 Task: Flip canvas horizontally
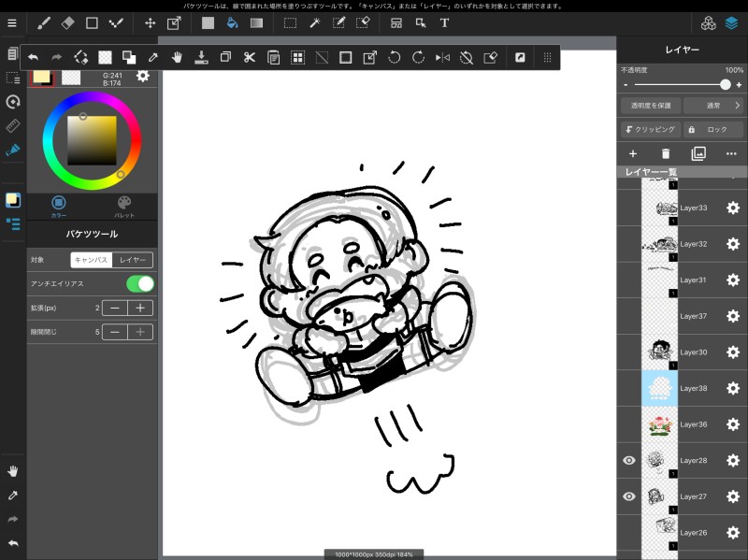tap(442, 58)
